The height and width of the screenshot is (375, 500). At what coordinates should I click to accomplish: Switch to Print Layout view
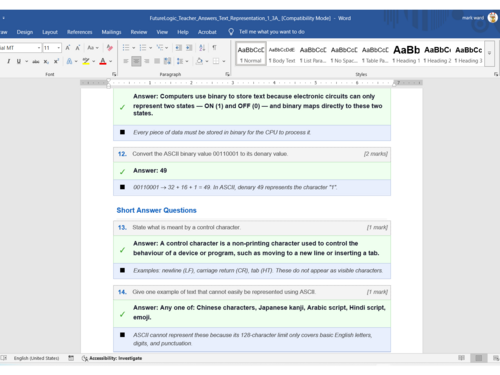[x=479, y=358]
